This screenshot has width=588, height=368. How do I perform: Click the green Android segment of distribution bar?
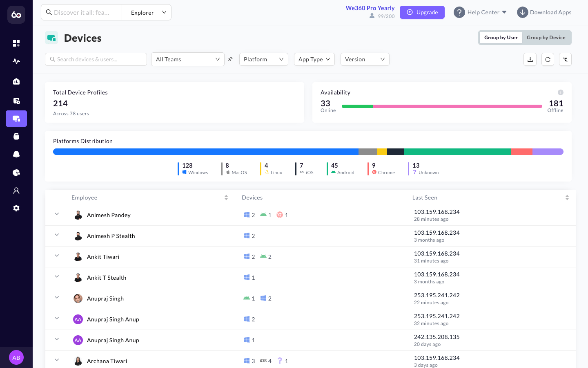457,152
